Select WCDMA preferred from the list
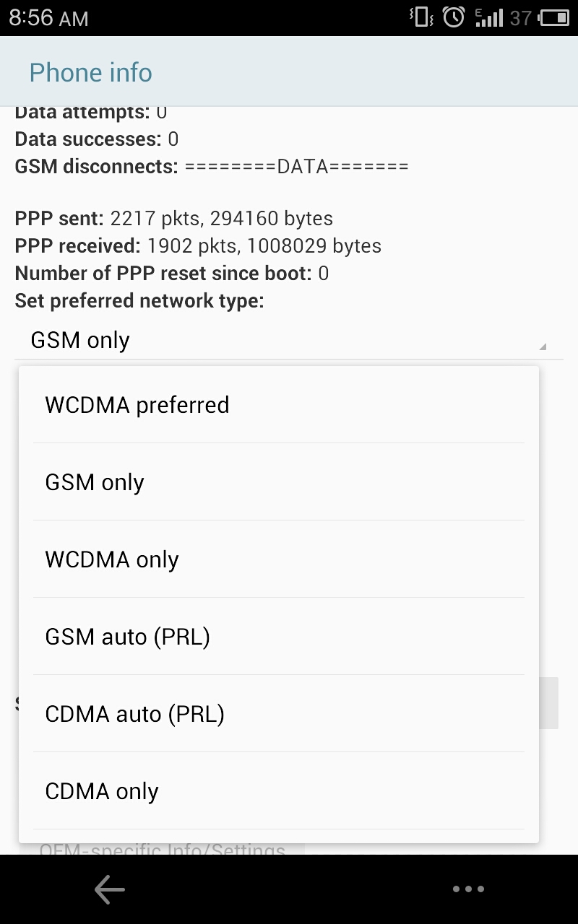This screenshot has width=578, height=924. [278, 405]
